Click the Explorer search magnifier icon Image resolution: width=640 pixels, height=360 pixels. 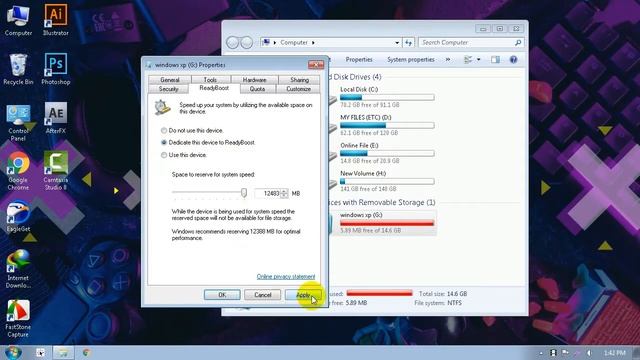tap(518, 42)
